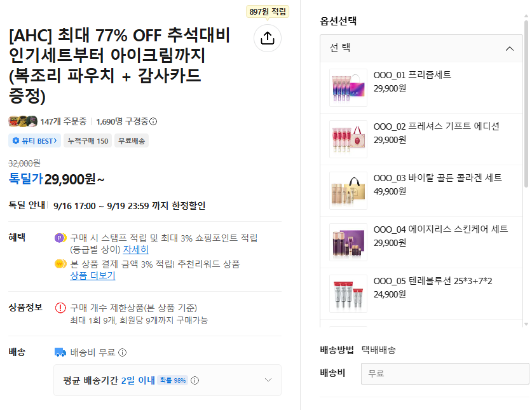Click the info icon next to 구경중

153,121
